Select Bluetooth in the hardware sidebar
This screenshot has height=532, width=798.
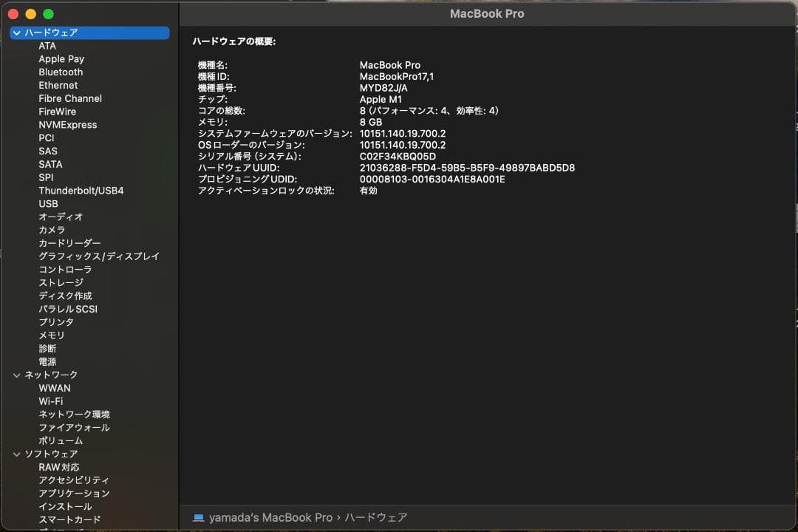(x=60, y=72)
